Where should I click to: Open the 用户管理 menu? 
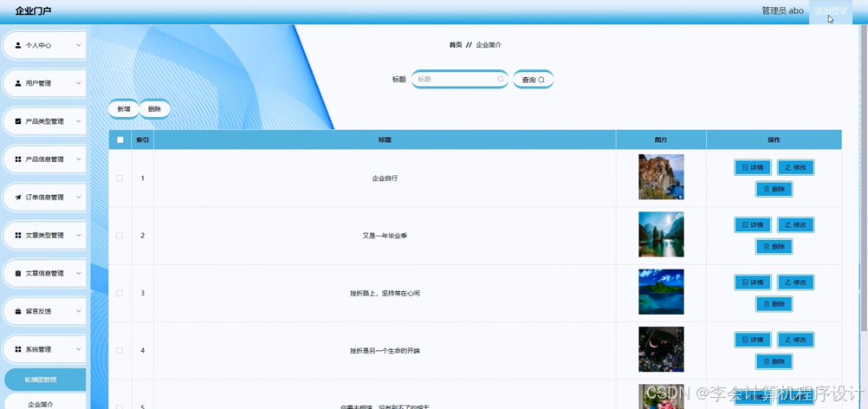45,83
